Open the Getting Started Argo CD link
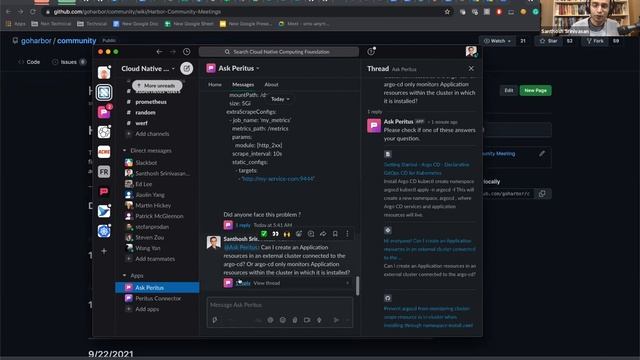Viewport: 640px width, 360px height. click(427, 169)
